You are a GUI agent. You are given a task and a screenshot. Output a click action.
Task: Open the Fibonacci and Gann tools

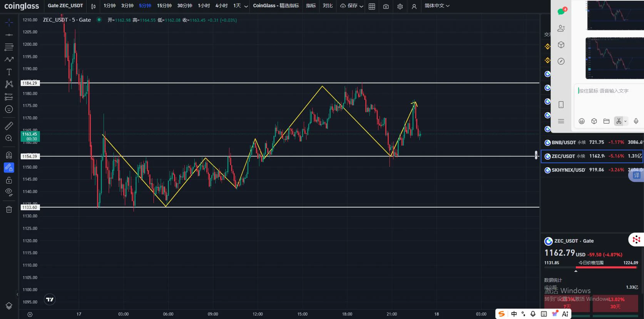pos(9,47)
